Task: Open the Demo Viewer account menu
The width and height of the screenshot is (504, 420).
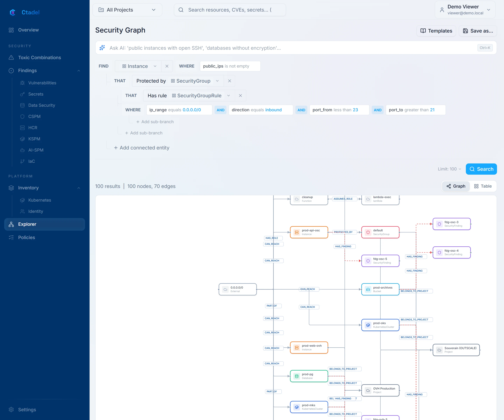Action: [x=465, y=10]
